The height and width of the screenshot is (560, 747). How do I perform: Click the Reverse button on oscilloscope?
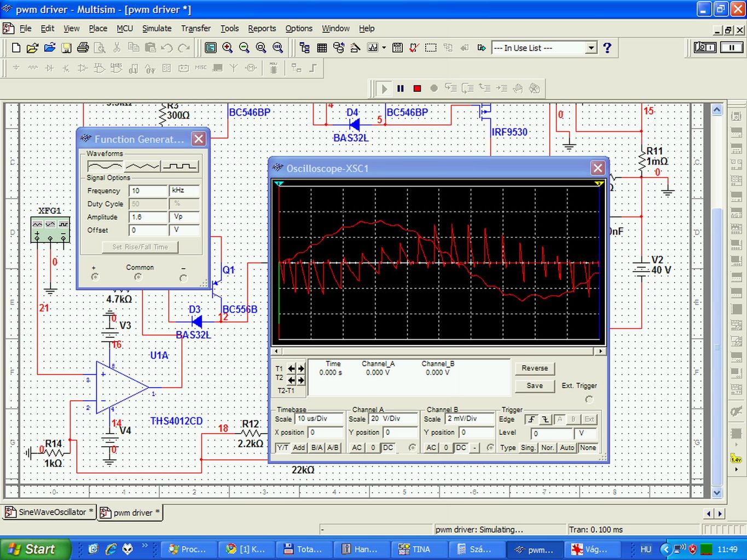pyautogui.click(x=534, y=368)
